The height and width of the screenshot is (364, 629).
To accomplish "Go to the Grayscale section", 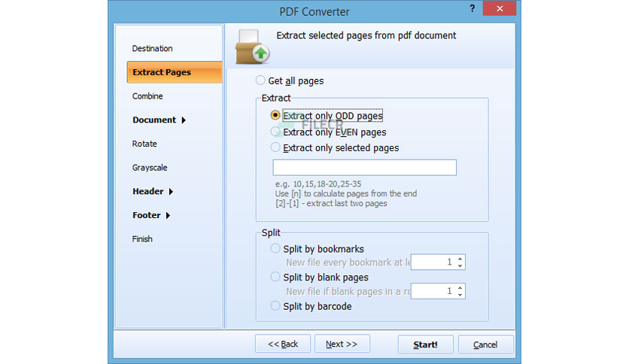I will click(150, 168).
